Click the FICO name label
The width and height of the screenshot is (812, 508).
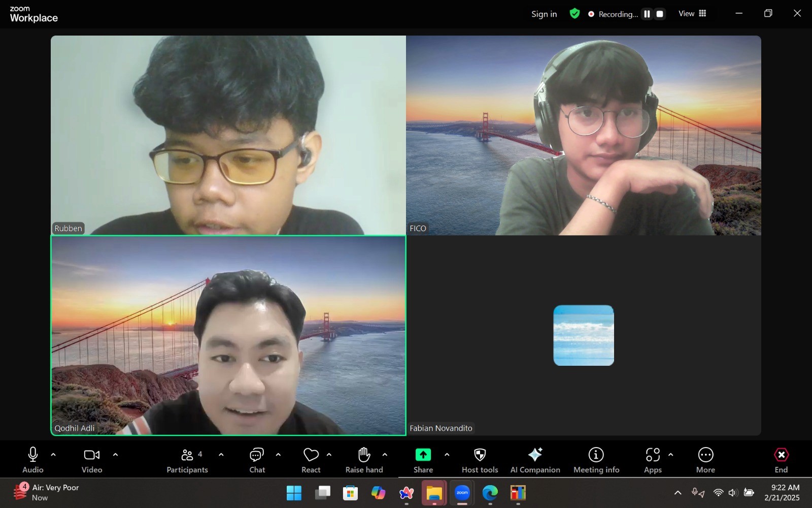[x=418, y=229]
